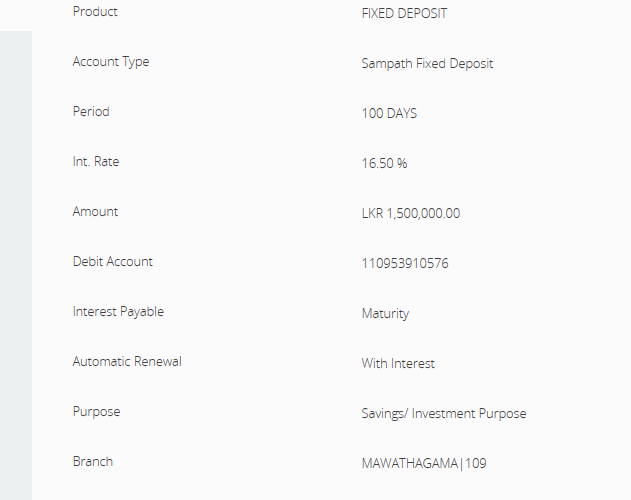Select the 100 DAYS period value
The image size is (631, 500).
coord(389,114)
